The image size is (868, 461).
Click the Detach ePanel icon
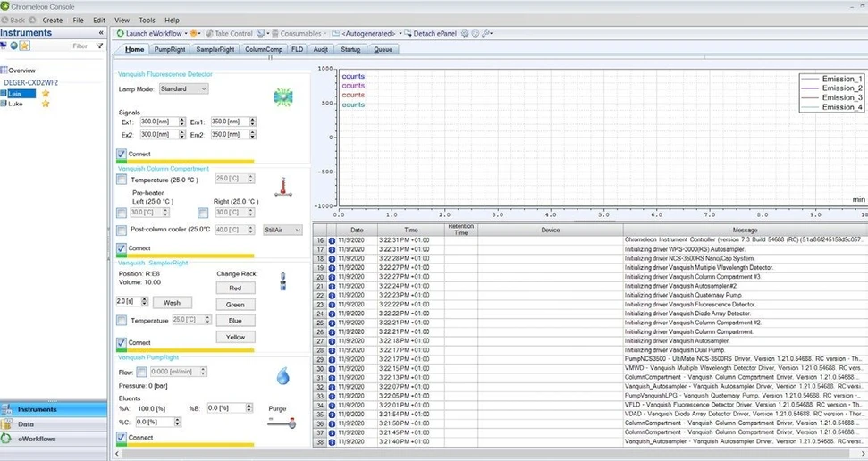point(408,34)
